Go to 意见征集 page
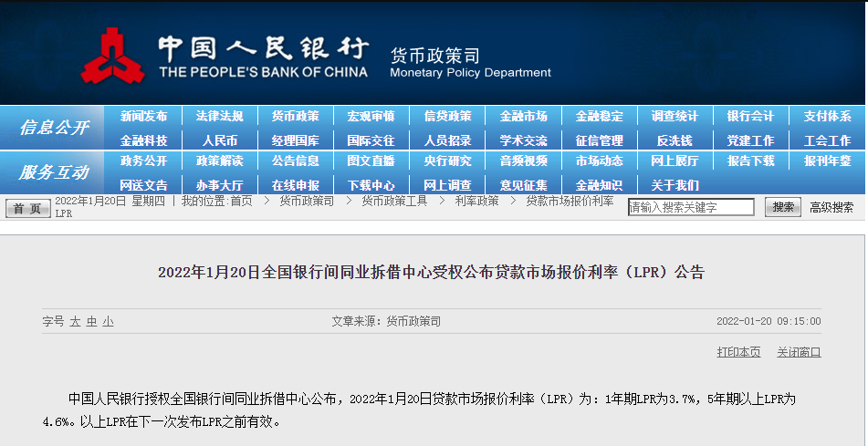The width and height of the screenshot is (868, 446). [x=523, y=185]
